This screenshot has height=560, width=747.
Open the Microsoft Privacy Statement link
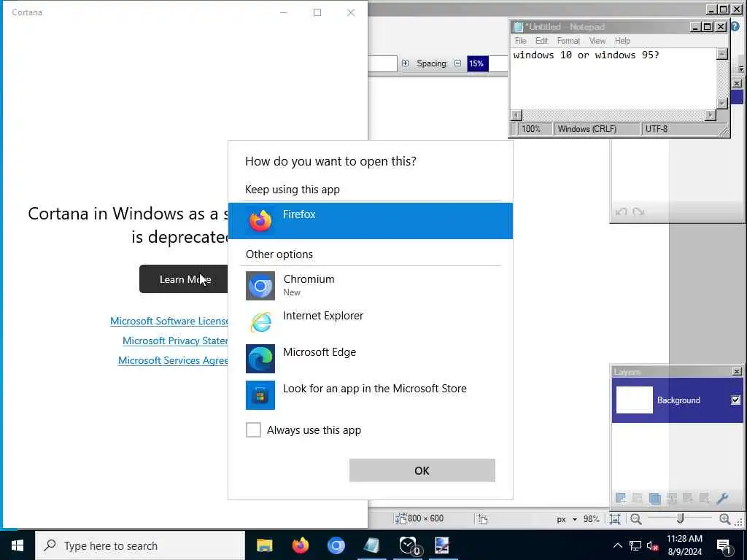click(x=175, y=341)
